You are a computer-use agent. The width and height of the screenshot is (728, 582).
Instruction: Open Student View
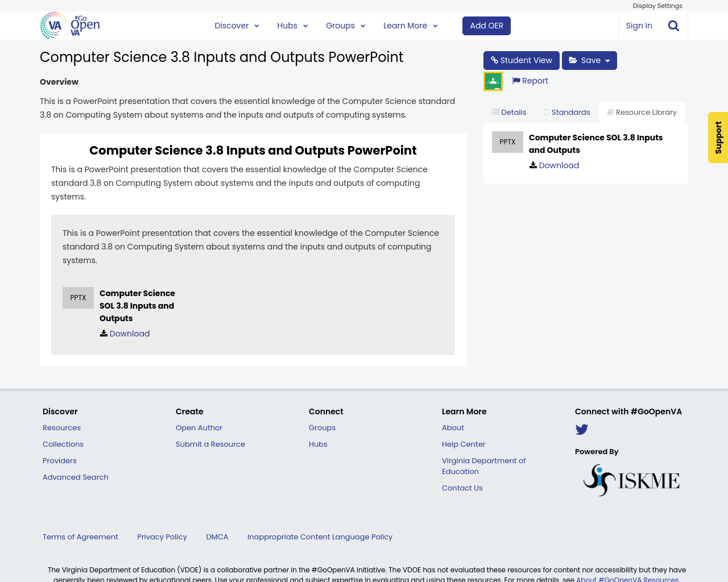coord(521,60)
